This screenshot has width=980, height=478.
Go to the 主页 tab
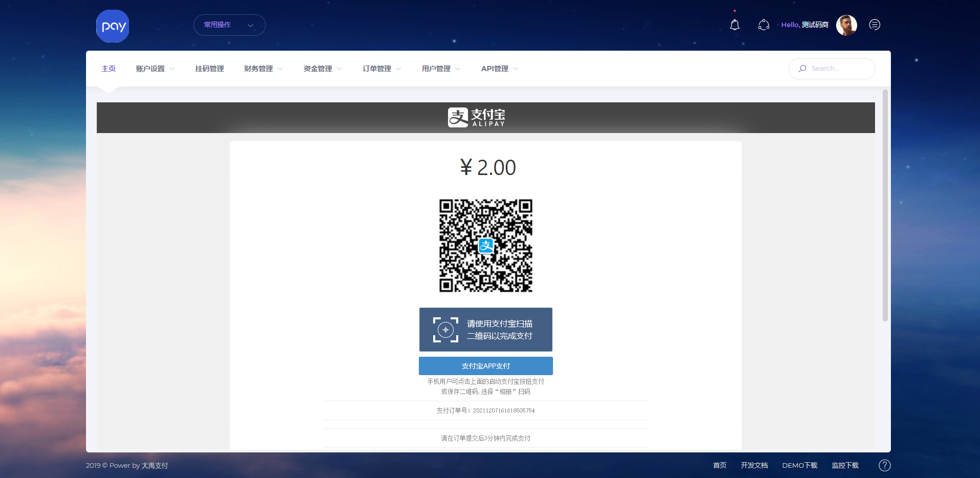[109, 69]
